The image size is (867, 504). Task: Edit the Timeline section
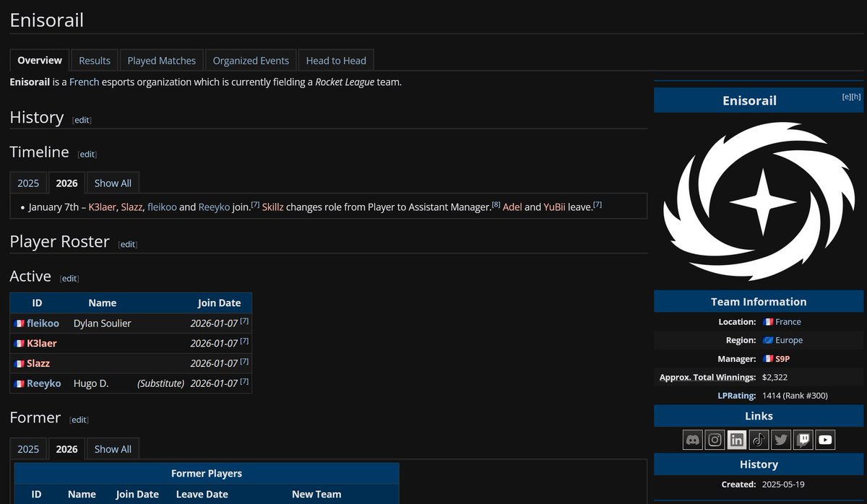tap(87, 155)
